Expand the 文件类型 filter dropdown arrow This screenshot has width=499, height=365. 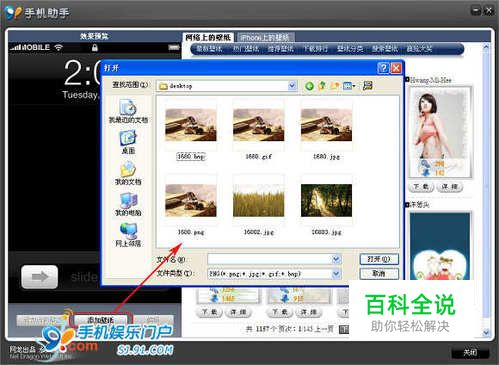coord(336,274)
